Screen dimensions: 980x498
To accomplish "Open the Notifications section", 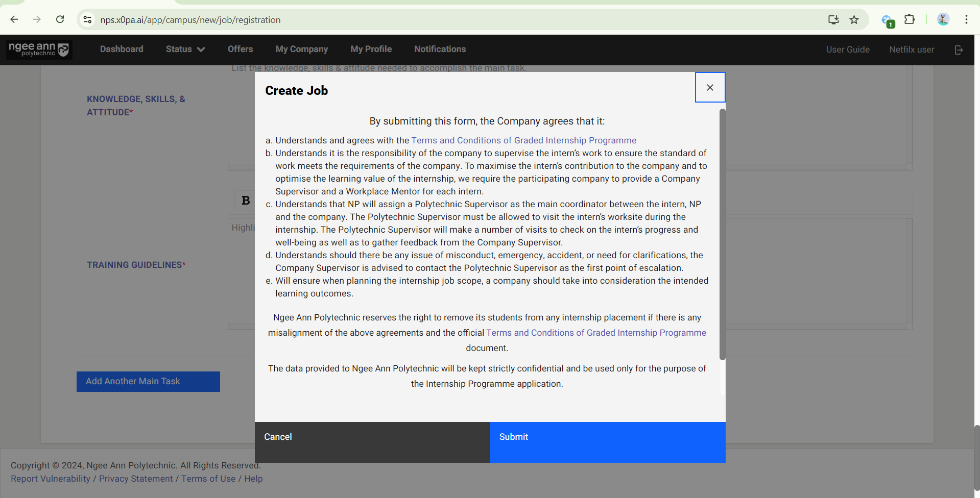I will click(440, 49).
